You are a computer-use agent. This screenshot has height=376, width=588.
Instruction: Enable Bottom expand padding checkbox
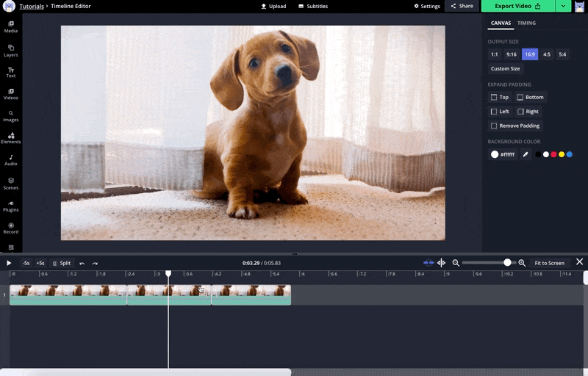(520, 97)
